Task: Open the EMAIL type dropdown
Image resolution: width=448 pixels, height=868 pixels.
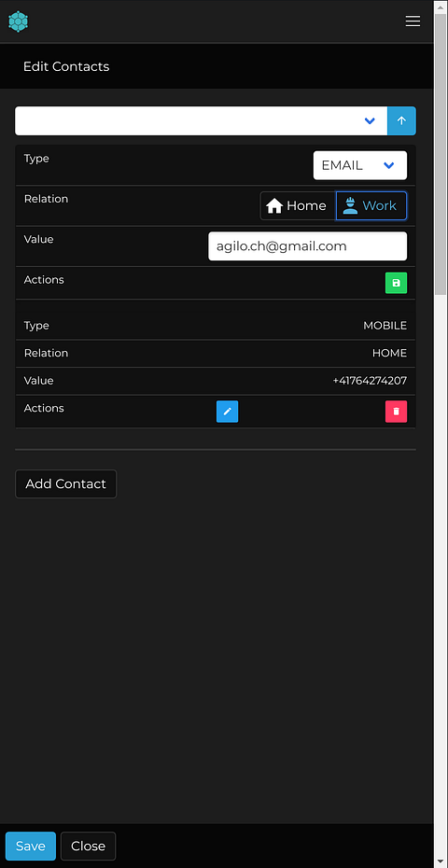Action: pyautogui.click(x=360, y=165)
